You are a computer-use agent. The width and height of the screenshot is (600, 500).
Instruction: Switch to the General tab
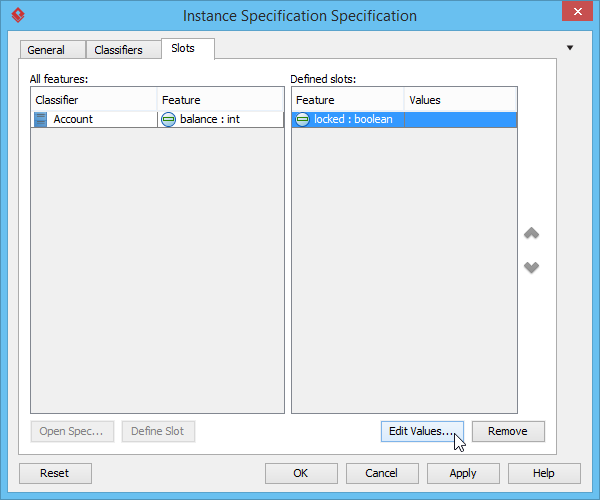[46, 50]
